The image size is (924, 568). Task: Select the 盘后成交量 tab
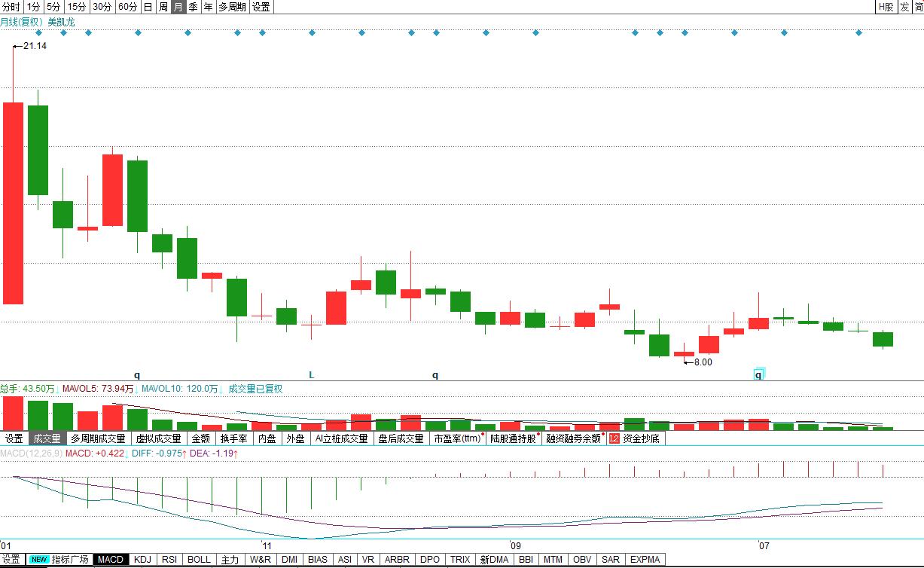click(401, 438)
